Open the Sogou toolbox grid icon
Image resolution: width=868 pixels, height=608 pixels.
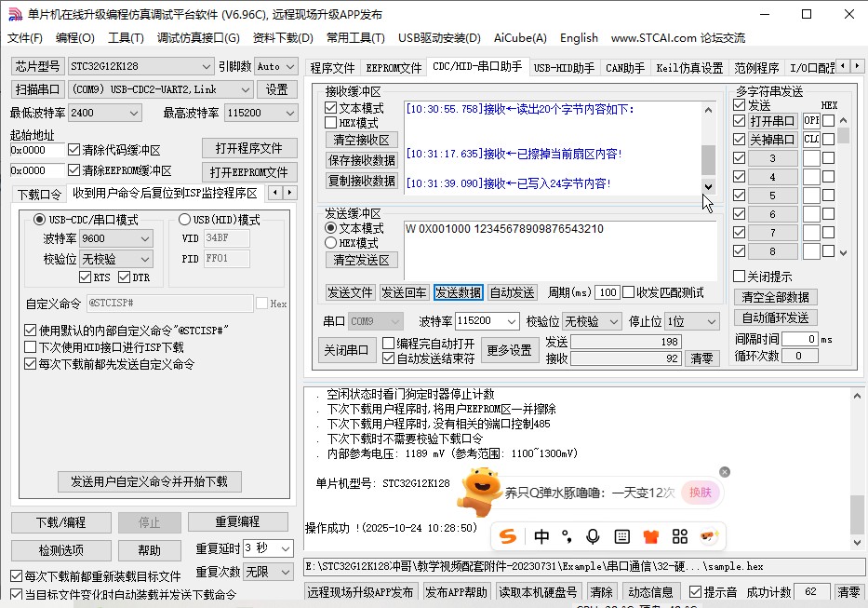tap(681, 537)
